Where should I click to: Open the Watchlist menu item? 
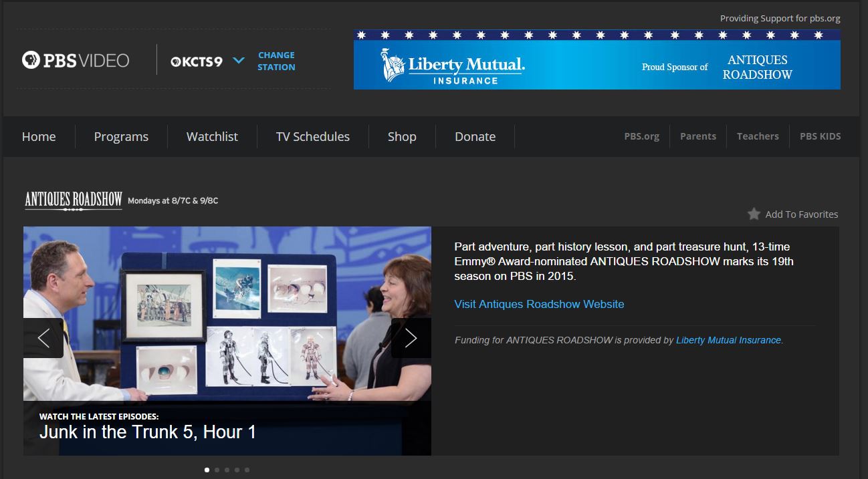pos(212,136)
